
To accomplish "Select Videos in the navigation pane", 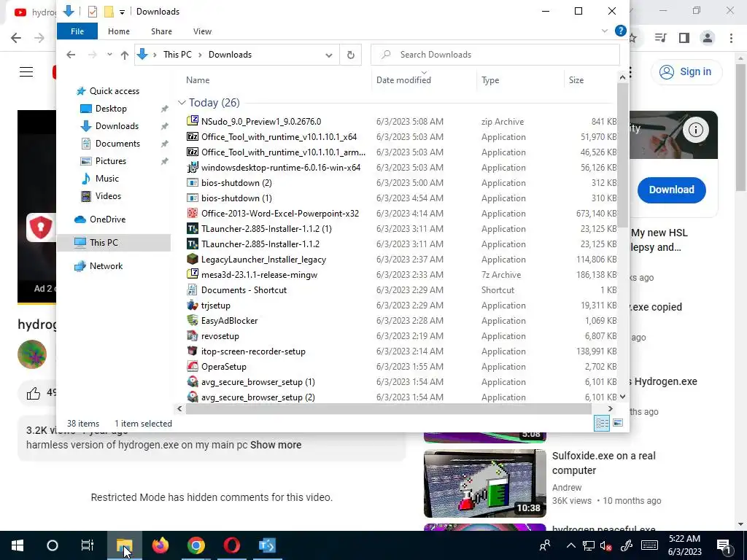I will click(x=108, y=195).
